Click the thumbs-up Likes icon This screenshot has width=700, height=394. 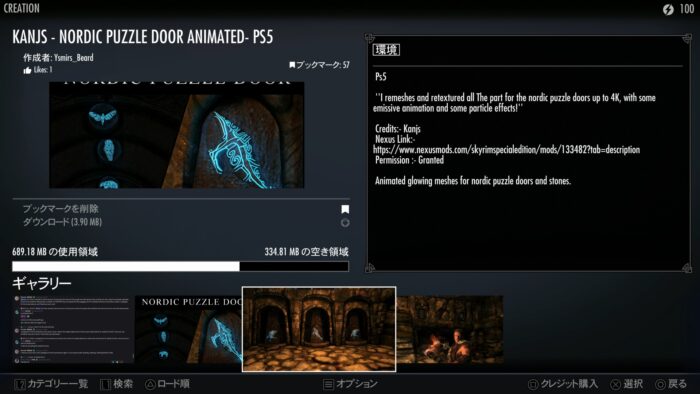pyautogui.click(x=27, y=70)
